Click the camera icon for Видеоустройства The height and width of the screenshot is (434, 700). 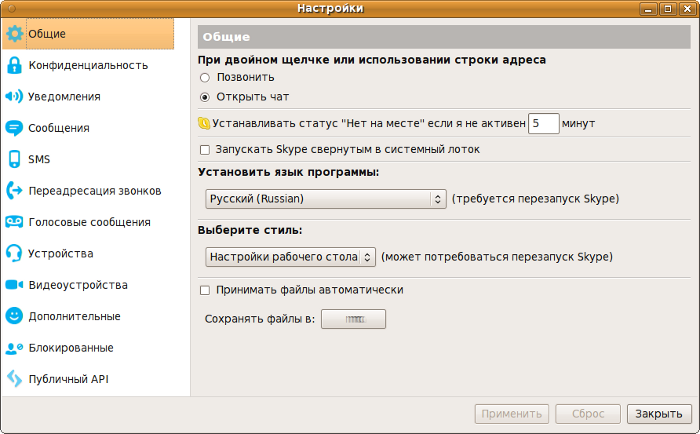coord(14,285)
